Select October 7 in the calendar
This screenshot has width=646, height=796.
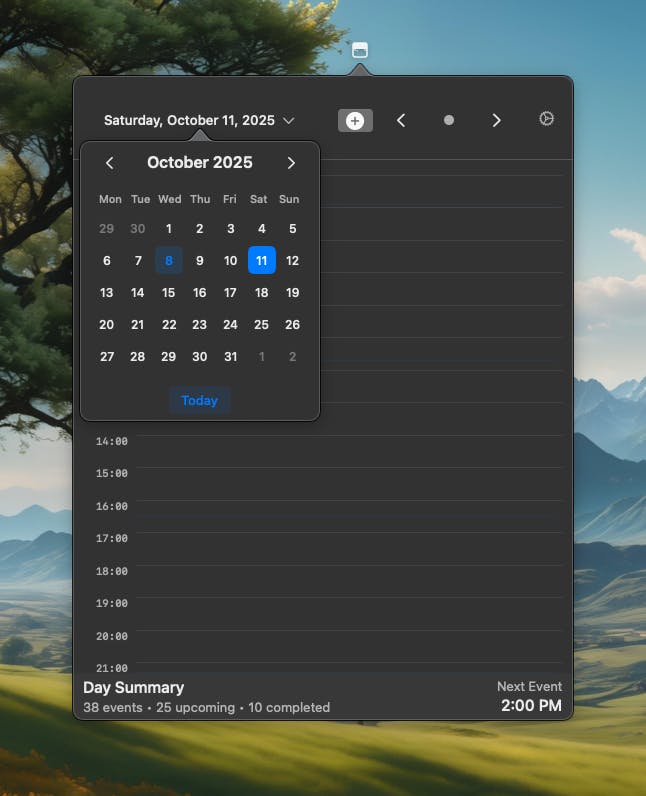tap(138, 260)
